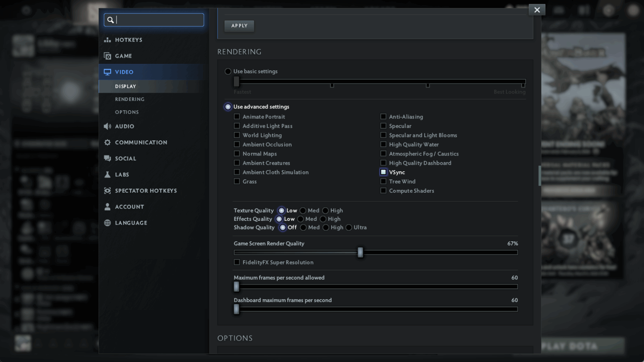Click the Language globe icon
This screenshot has height=362, width=644.
pos(107,223)
